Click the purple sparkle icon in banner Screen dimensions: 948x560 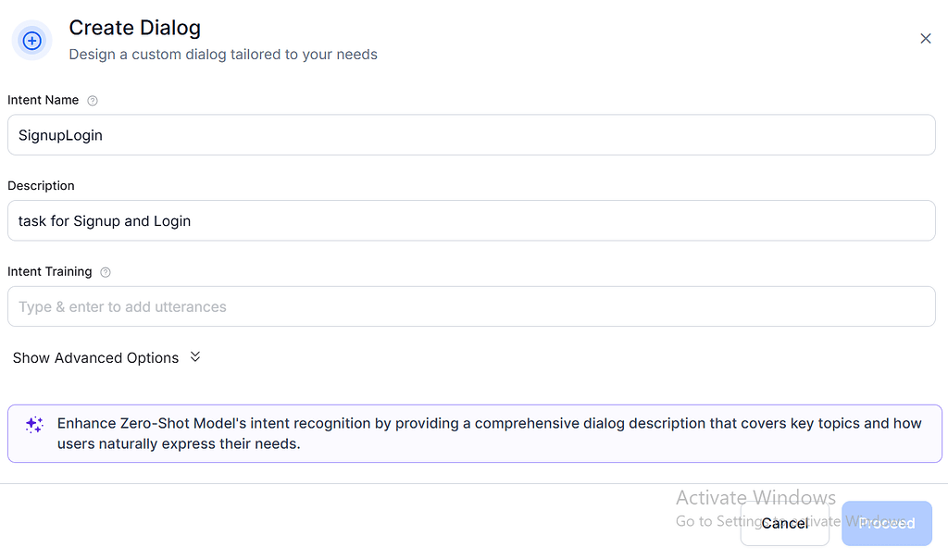[x=34, y=425]
